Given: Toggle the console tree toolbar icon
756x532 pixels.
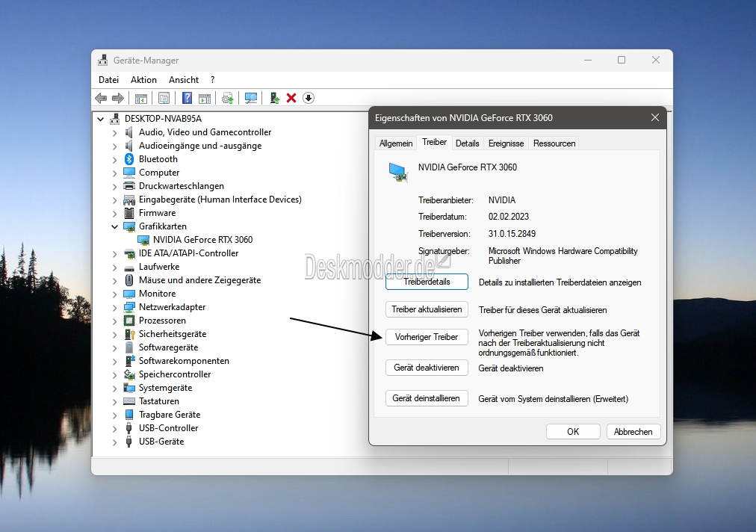Looking at the screenshot, I should point(140,99).
